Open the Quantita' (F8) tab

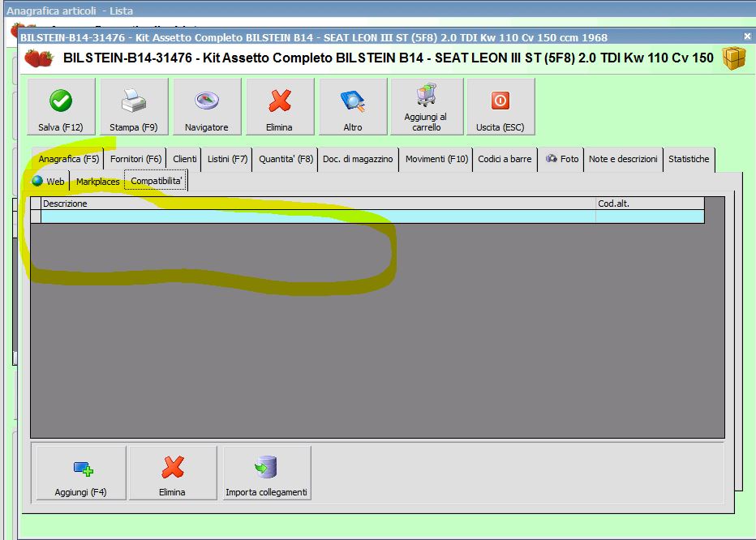click(x=286, y=159)
